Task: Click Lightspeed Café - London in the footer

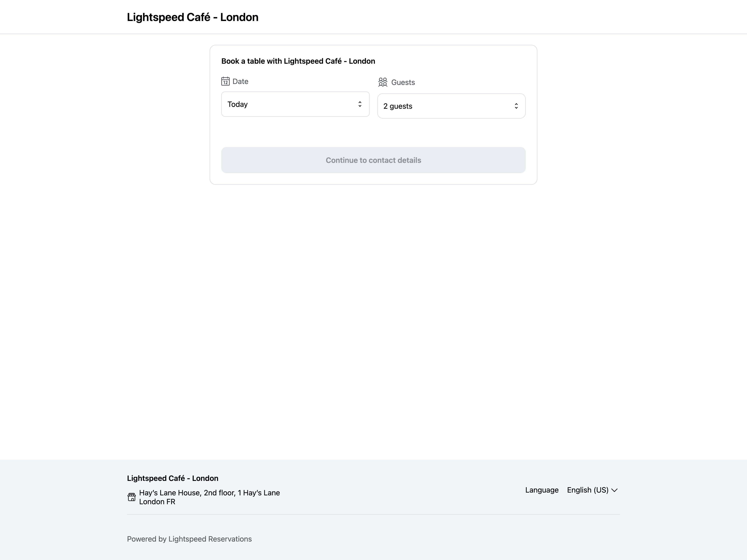Action: coord(172,478)
